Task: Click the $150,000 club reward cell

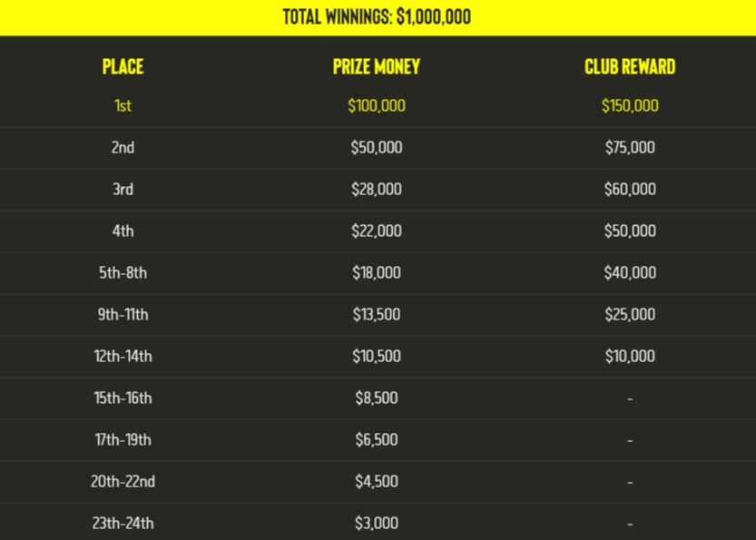Action: (x=630, y=106)
